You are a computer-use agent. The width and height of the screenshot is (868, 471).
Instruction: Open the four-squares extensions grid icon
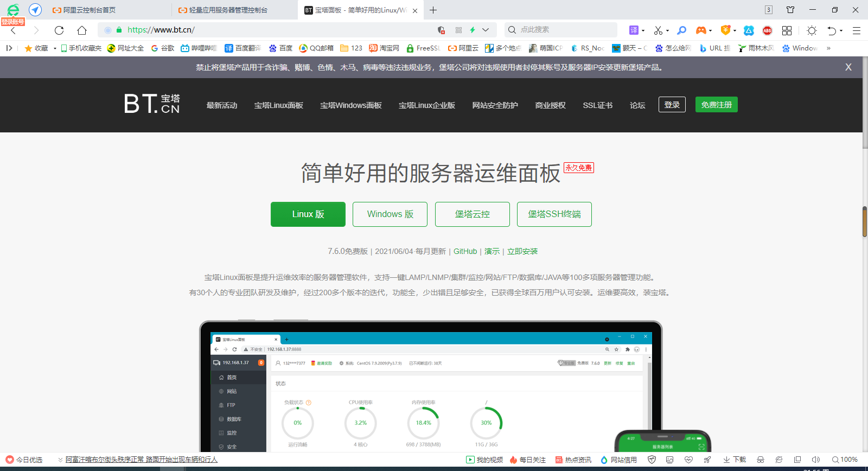787,30
